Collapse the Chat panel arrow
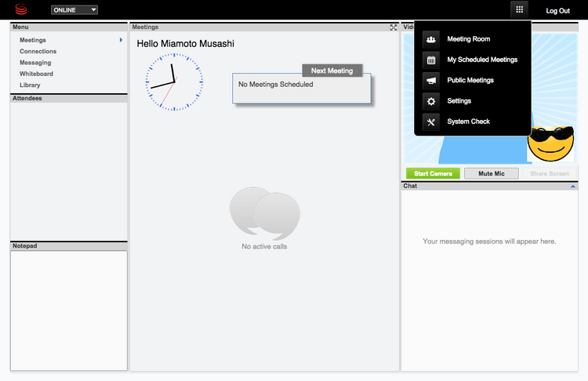This screenshot has height=381, width=588. (x=573, y=187)
